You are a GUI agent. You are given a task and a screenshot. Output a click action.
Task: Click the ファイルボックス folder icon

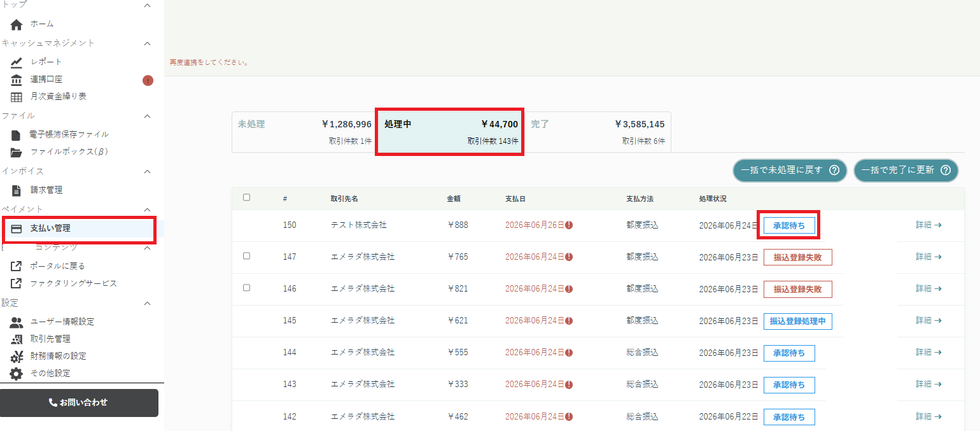point(17,153)
